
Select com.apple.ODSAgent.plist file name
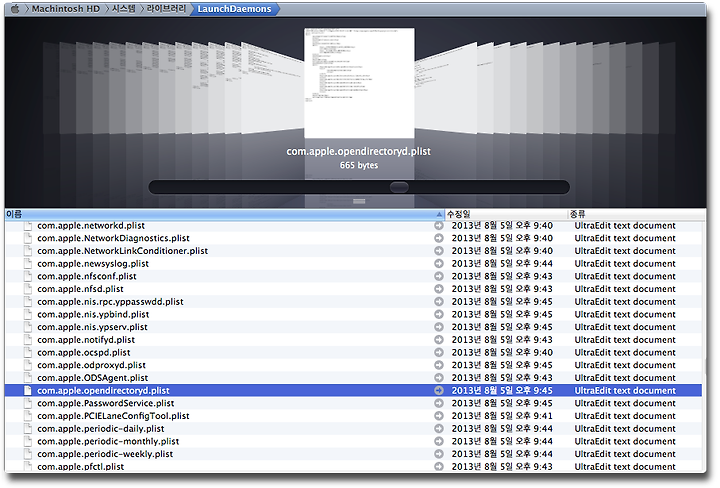coord(93,378)
